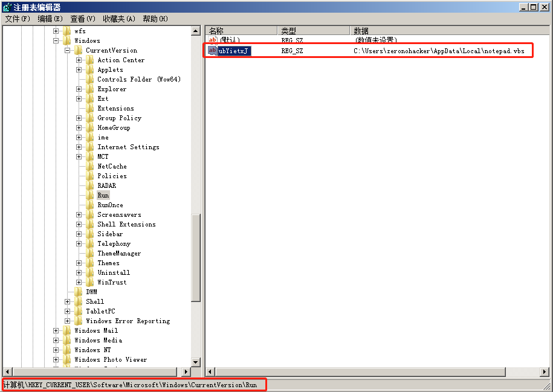This screenshot has width=553, height=392.
Task: Click tree pane scroll up arrow
Action: point(196,31)
